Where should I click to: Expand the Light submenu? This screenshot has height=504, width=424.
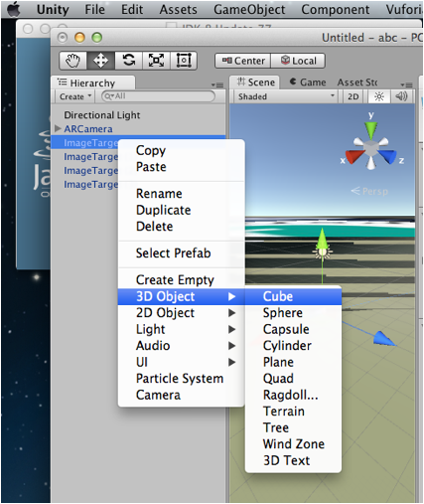coord(182,329)
